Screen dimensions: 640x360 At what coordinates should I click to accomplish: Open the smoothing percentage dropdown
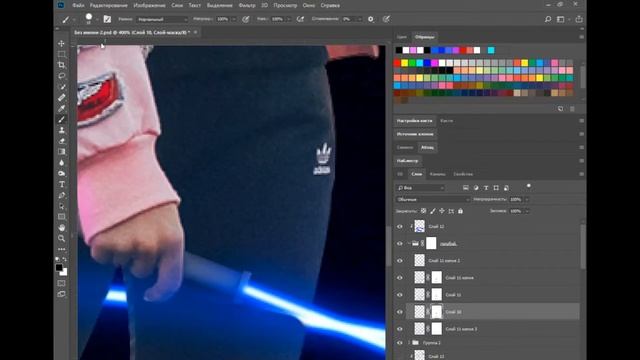pos(359,19)
